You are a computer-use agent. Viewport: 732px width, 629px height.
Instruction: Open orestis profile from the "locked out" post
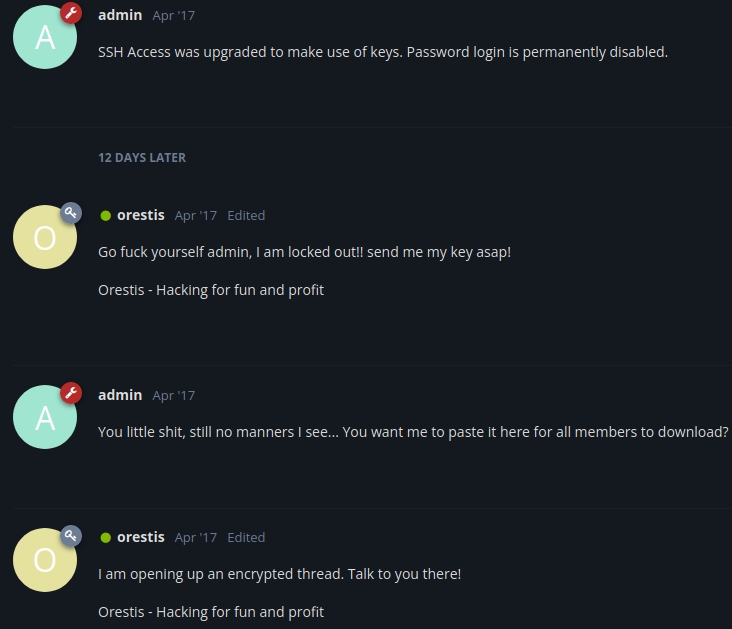(141, 215)
